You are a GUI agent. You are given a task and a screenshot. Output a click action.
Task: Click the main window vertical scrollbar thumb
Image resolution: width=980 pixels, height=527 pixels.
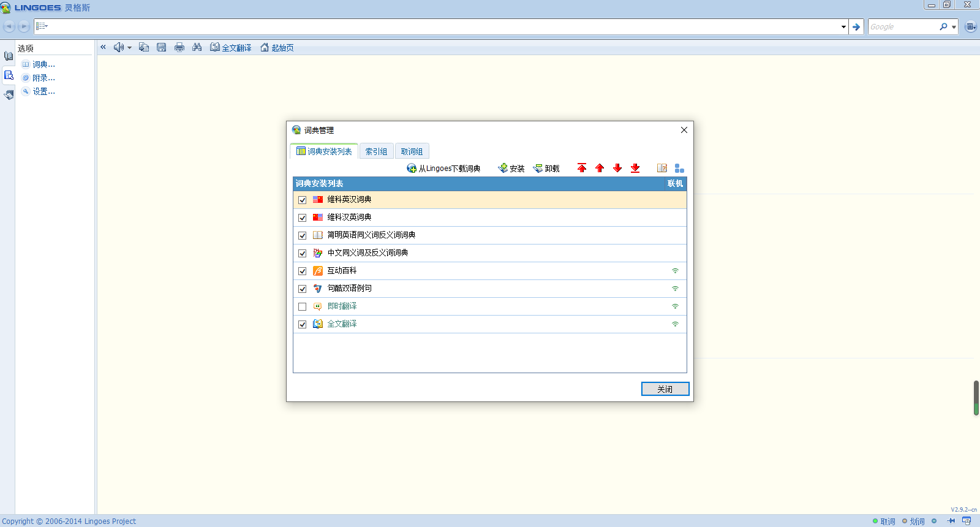point(976,398)
